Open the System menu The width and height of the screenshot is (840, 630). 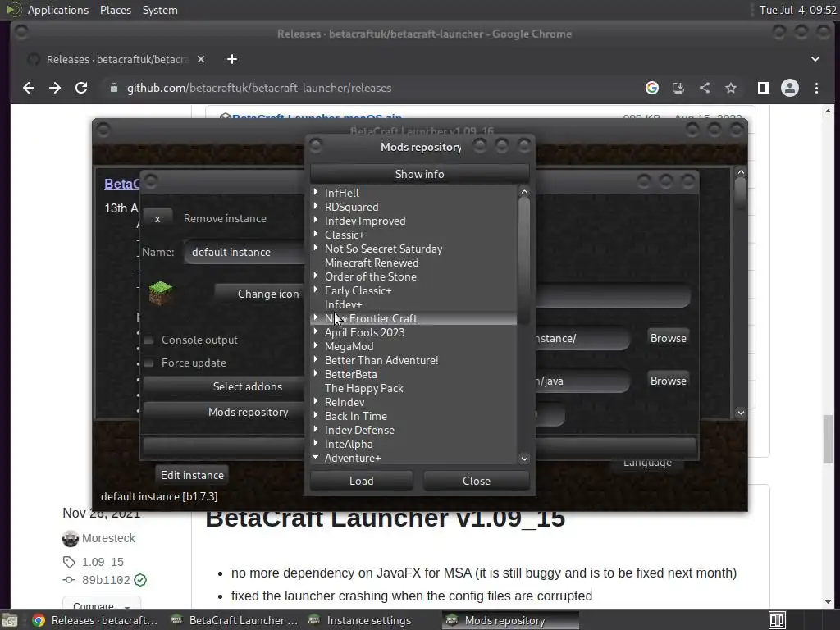(x=160, y=10)
